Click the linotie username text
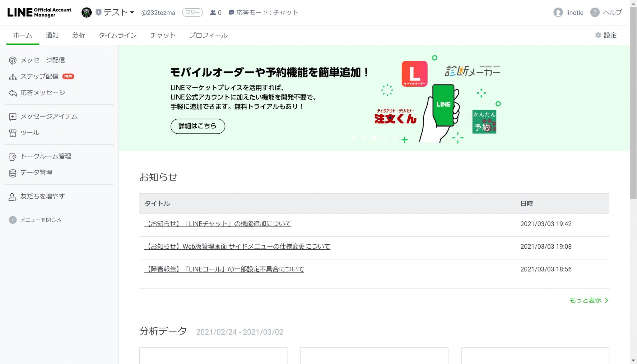 [x=574, y=13]
